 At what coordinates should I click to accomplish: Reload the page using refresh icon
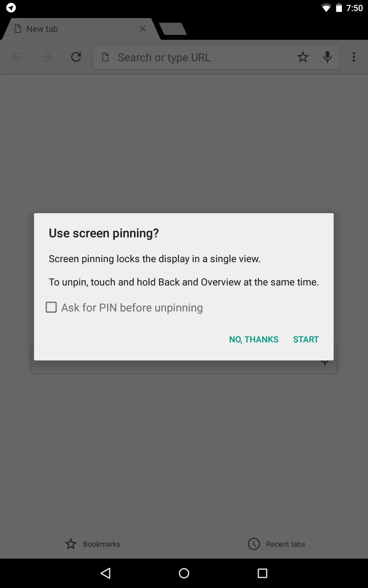(76, 57)
